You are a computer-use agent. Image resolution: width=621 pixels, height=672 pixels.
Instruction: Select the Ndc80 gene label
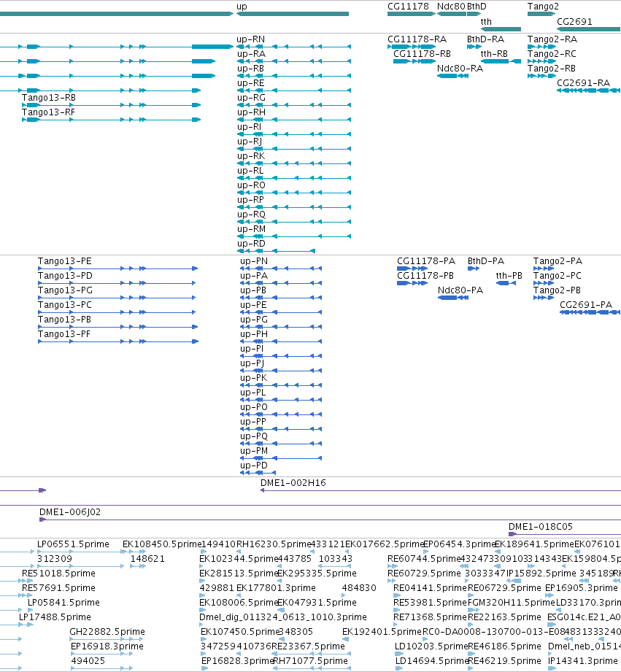(x=451, y=7)
